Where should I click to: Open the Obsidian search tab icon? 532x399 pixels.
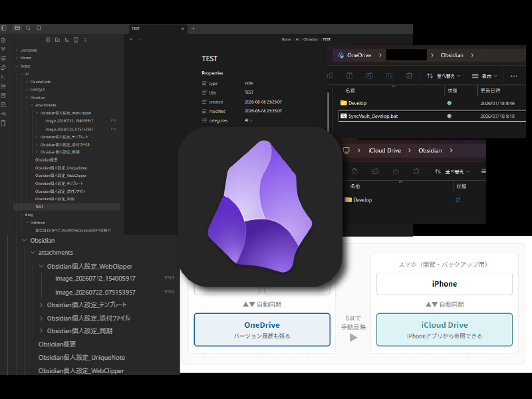click(x=28, y=28)
